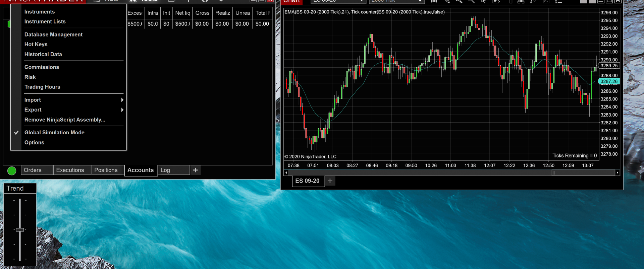The width and height of the screenshot is (644, 269).
Task: Select the Realiz column $0.00 cell
Action: [x=222, y=24]
